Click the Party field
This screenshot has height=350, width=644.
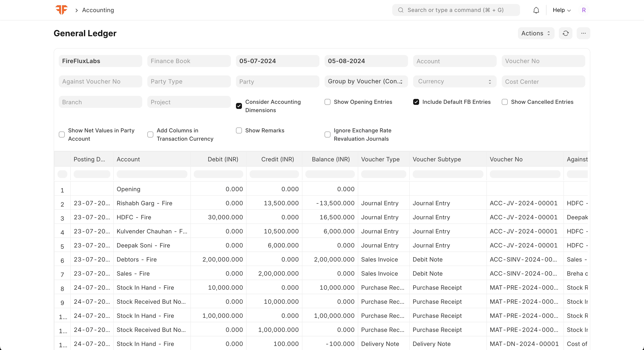277,81
